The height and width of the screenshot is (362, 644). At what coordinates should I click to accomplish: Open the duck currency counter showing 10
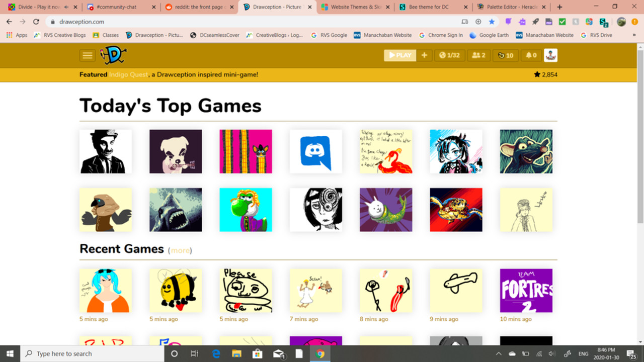[505, 55]
